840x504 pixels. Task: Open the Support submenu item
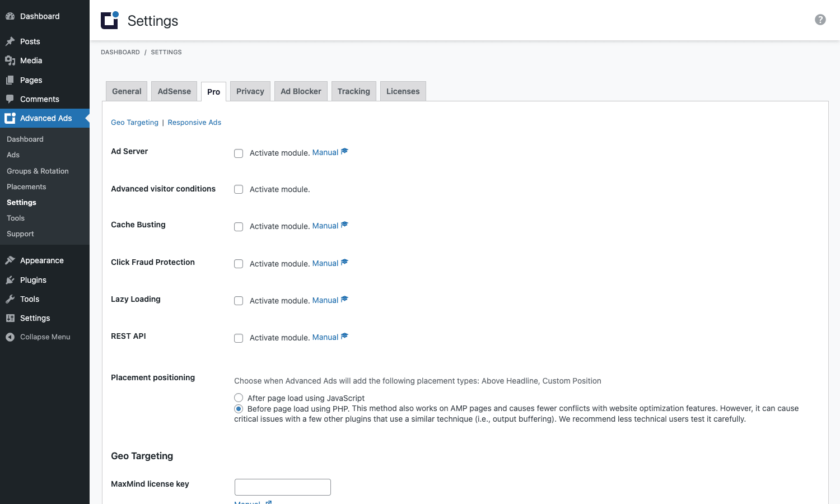pyautogui.click(x=20, y=234)
